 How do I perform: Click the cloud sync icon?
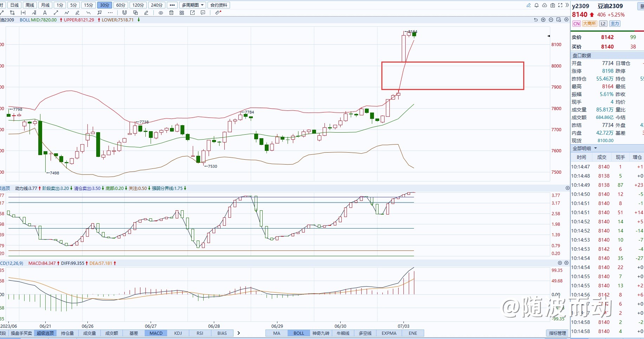[545, 5]
